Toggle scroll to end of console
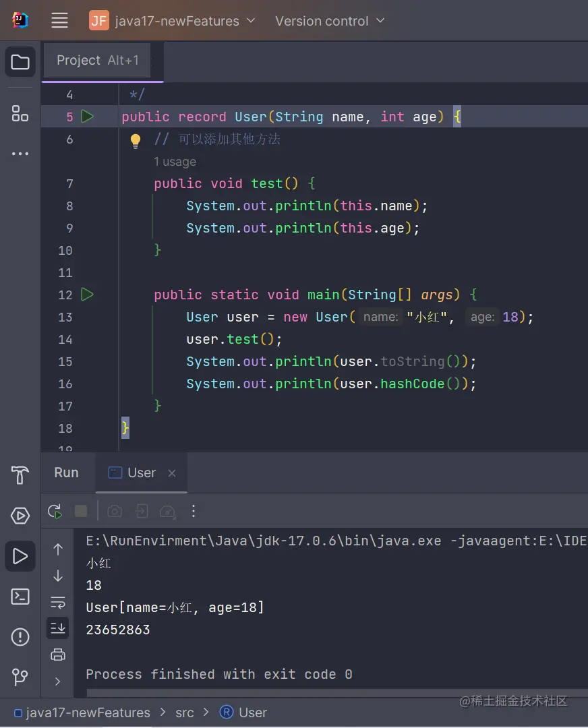This screenshot has height=728, width=588. [x=58, y=628]
